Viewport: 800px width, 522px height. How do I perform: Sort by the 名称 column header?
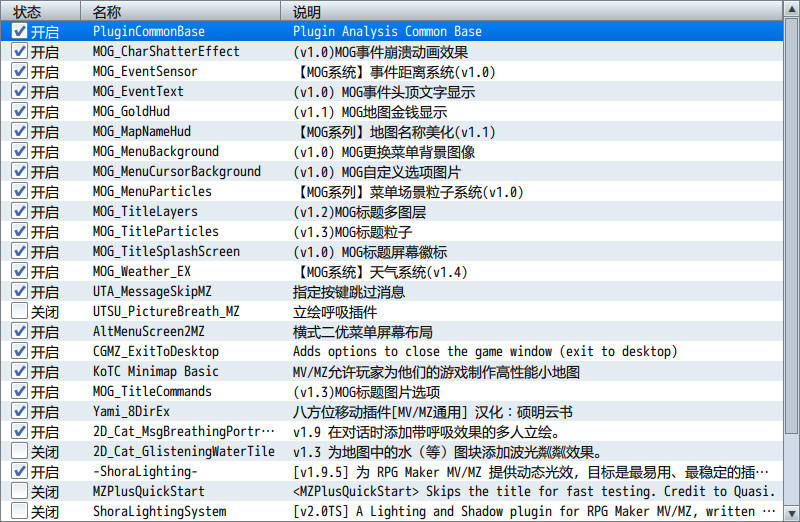coord(181,11)
